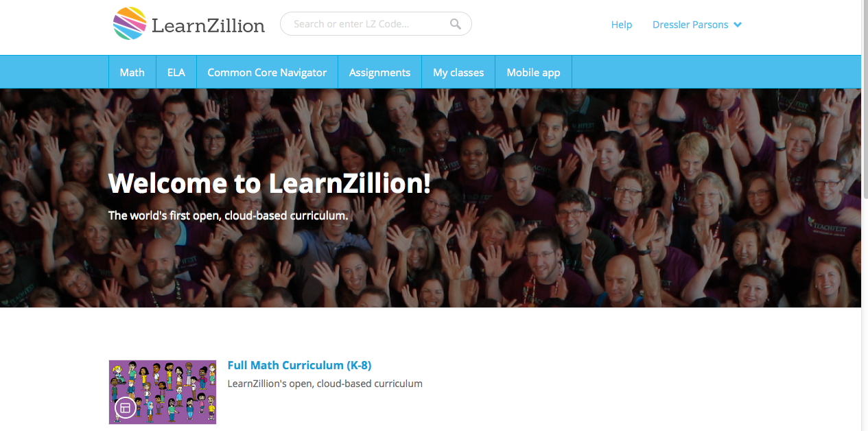
Task: Click the LearnZillion's open, cloud-based curriculum description
Action: tap(325, 384)
